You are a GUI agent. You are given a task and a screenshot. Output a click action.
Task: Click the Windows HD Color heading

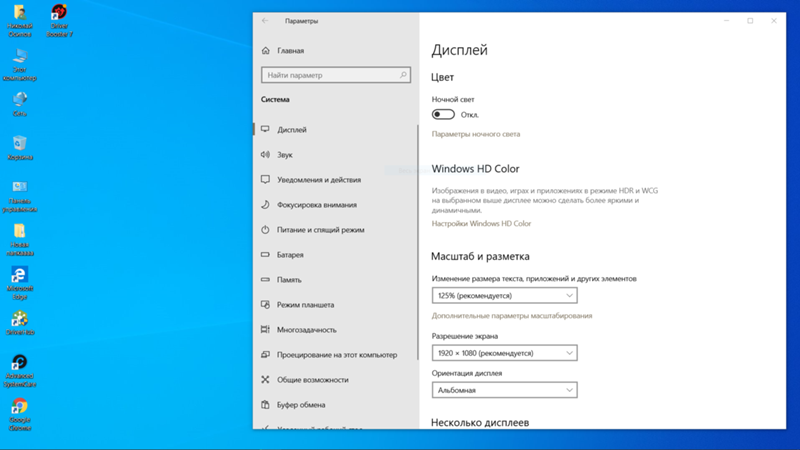[x=476, y=169]
